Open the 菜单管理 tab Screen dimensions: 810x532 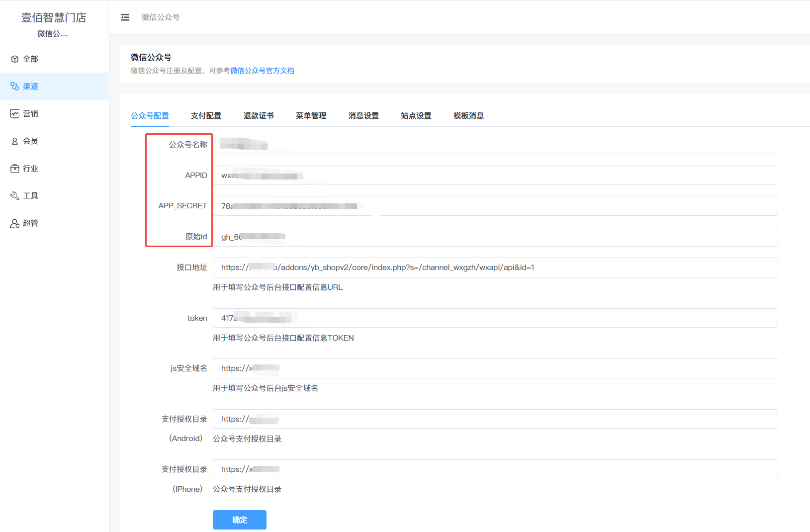pyautogui.click(x=311, y=116)
